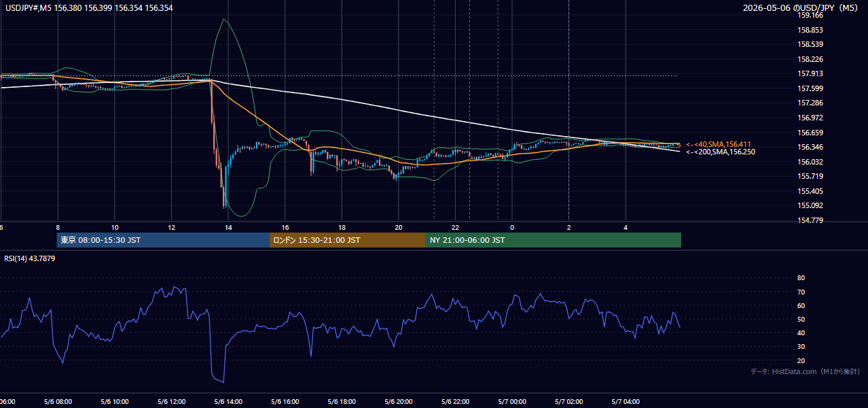This screenshot has height=408, width=868.
Task: Click the 5/7 00:00 bottom time label
Action: coord(512,402)
